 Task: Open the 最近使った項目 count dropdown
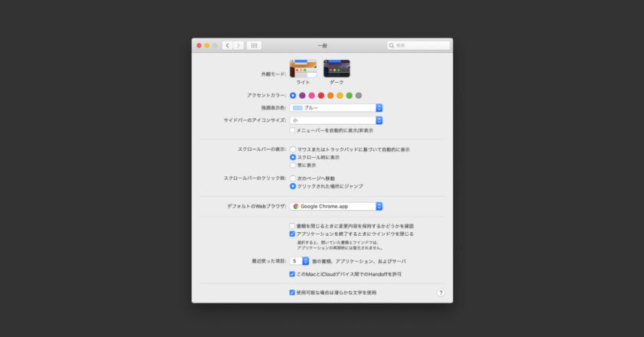point(300,261)
